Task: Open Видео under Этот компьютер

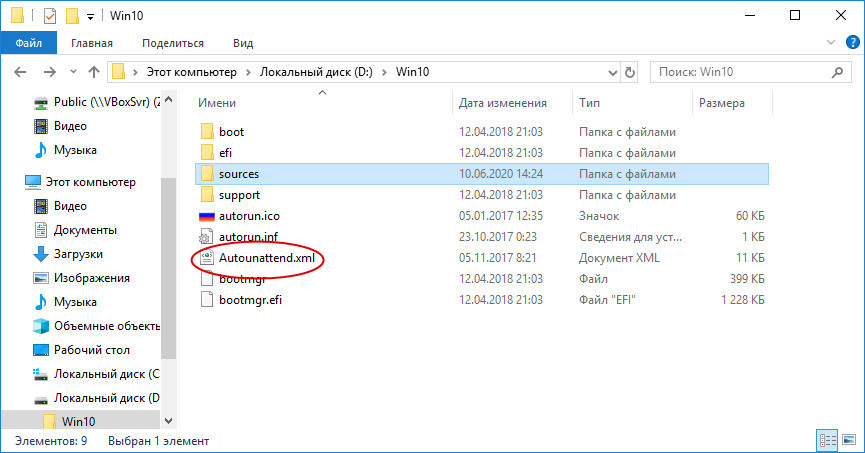Action: 60,206
